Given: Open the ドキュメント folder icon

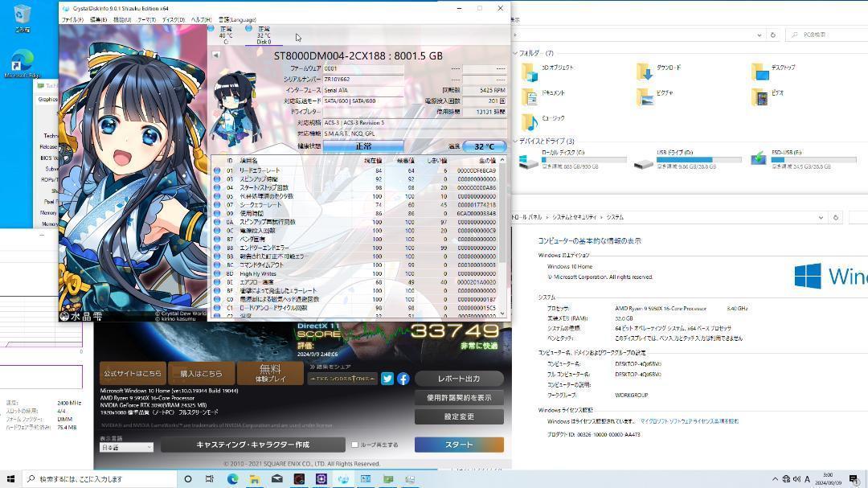Looking at the screenshot, I should [530, 97].
